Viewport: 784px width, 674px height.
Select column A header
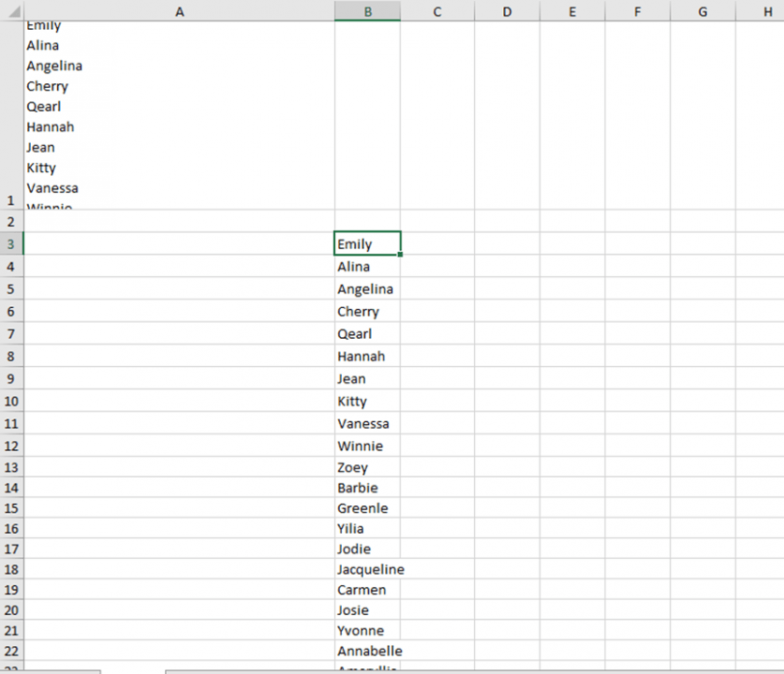[x=179, y=11]
